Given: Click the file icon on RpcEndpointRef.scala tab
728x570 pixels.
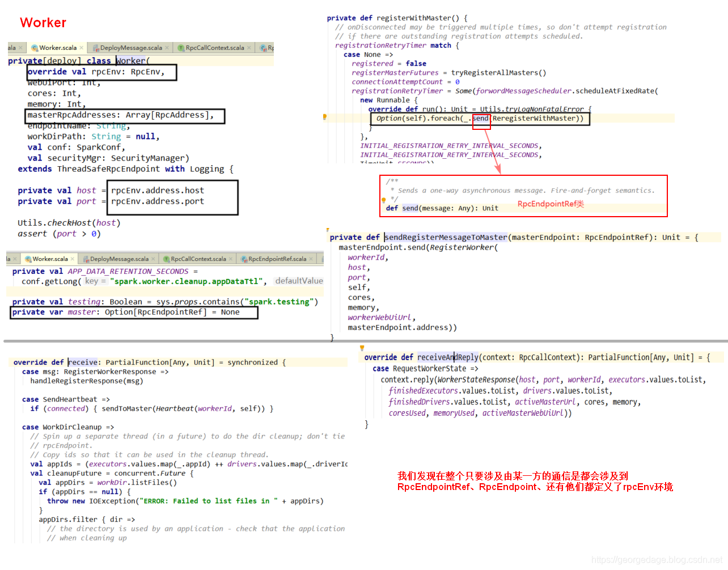Looking at the screenshot, I should pyautogui.click(x=244, y=259).
